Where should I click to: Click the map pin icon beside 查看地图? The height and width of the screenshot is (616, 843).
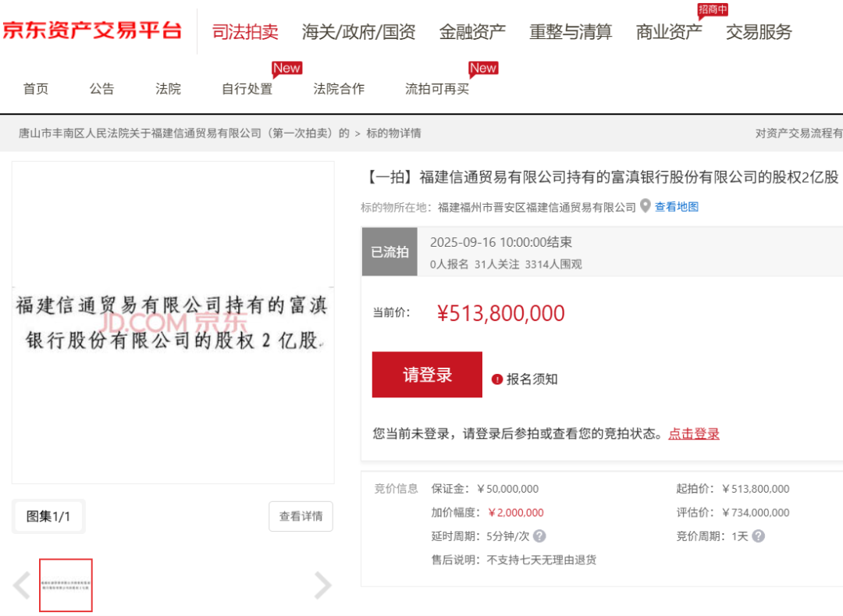tap(646, 206)
